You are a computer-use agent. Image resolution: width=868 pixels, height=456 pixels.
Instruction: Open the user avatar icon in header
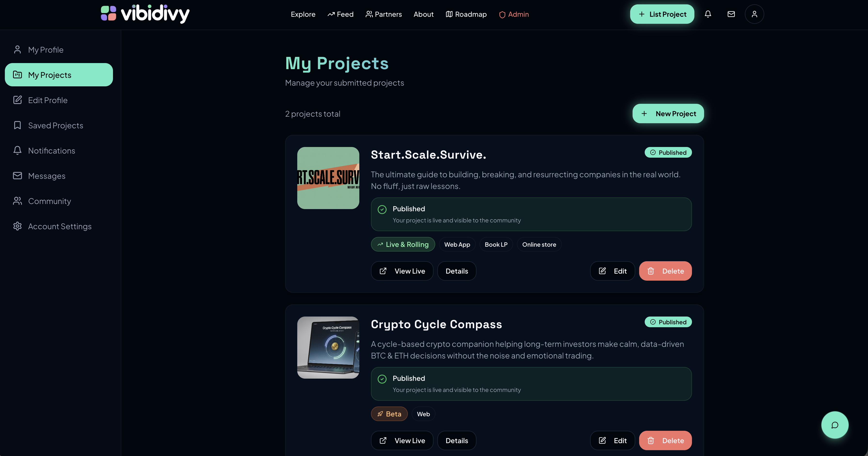pyautogui.click(x=754, y=14)
